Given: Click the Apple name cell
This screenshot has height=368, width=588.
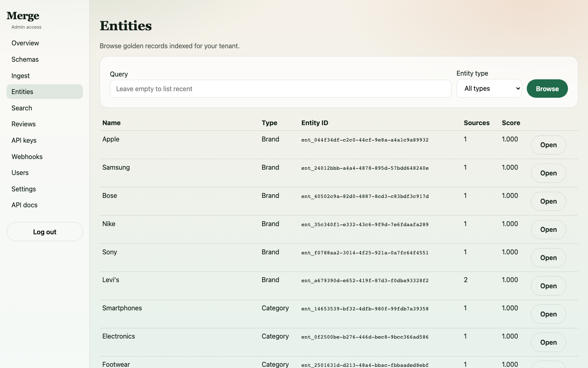Looking at the screenshot, I should click(x=111, y=139).
